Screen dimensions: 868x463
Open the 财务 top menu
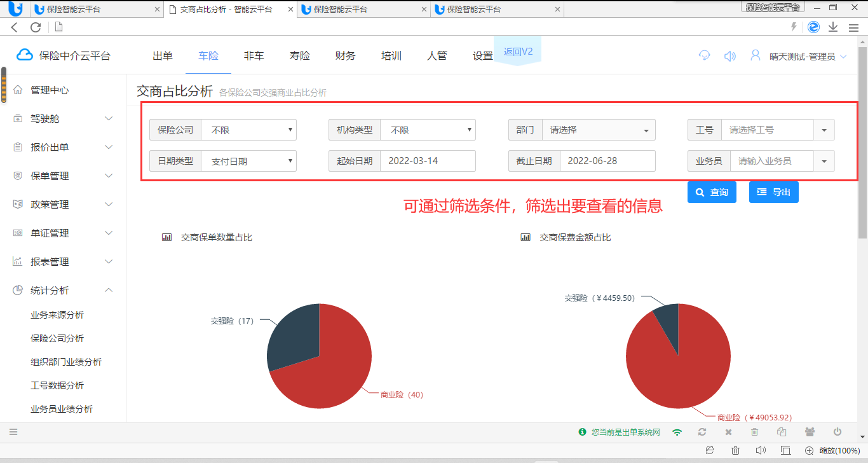click(x=346, y=56)
